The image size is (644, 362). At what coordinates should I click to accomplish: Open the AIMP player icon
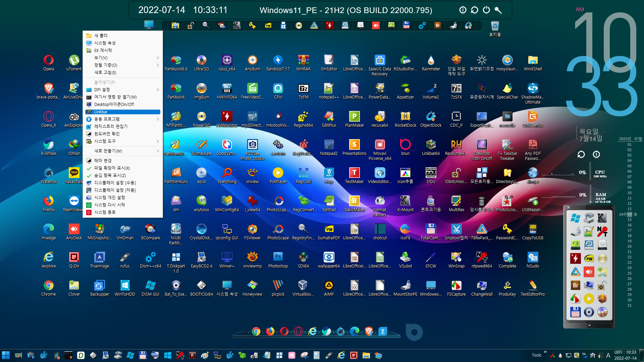click(329, 288)
